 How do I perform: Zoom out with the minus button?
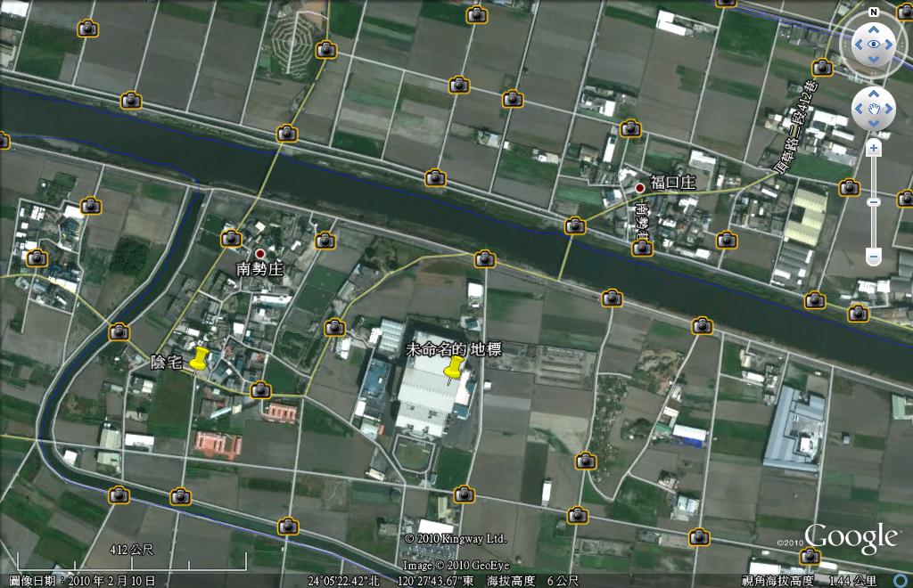coord(874,256)
